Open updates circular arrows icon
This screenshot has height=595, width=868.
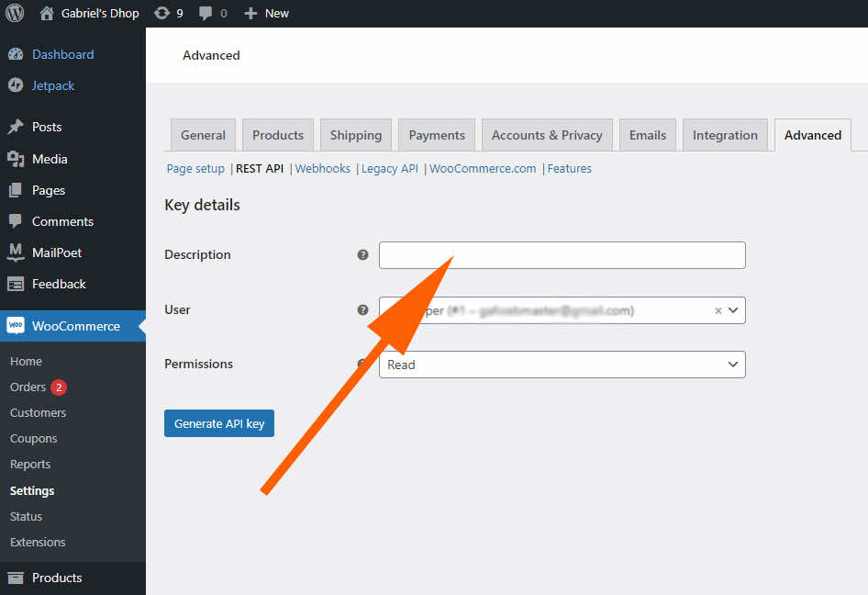[161, 13]
